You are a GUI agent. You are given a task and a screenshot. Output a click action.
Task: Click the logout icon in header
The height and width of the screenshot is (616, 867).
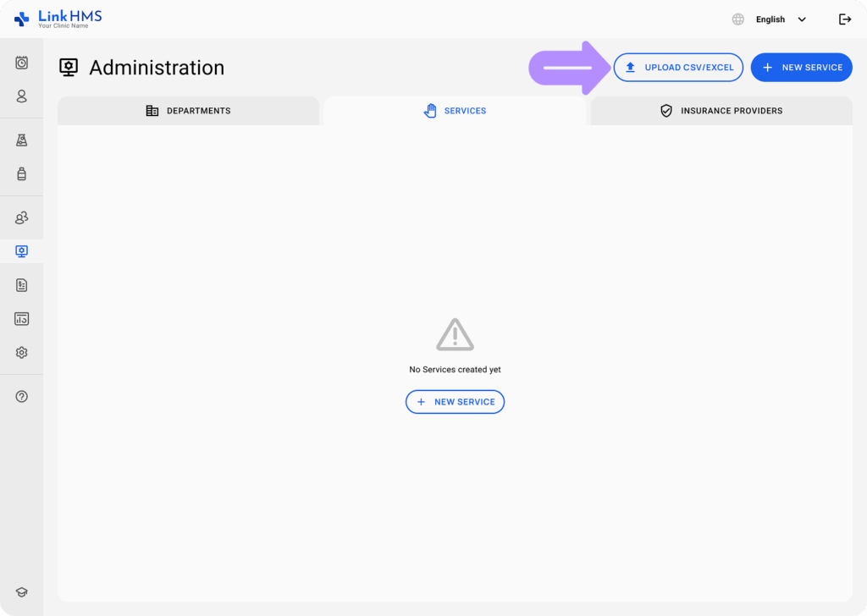click(844, 19)
